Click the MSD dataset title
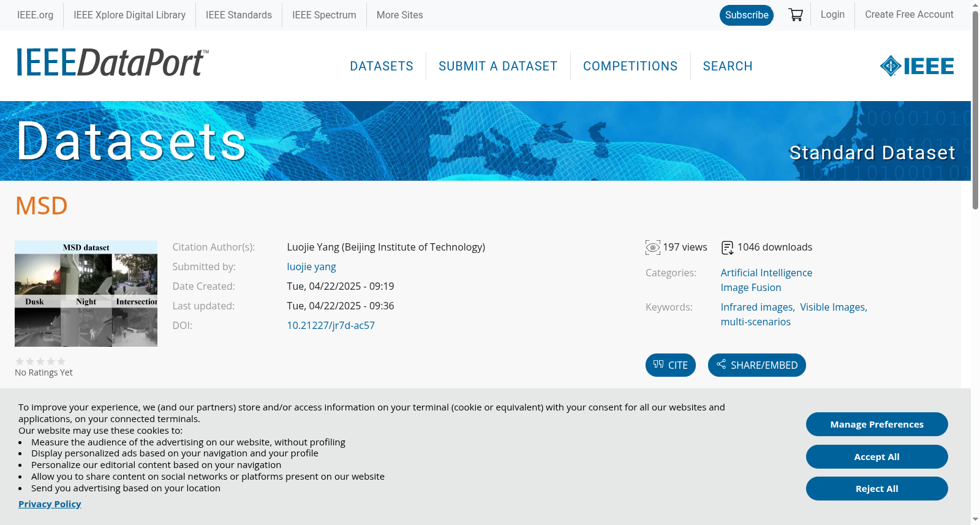Screen dimensions: 980x525 pos(42,206)
